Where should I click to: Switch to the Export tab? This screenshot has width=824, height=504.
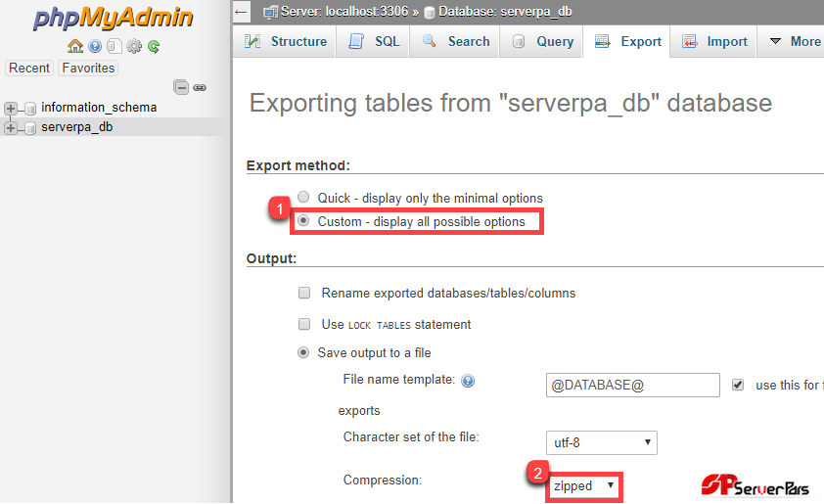(627, 41)
